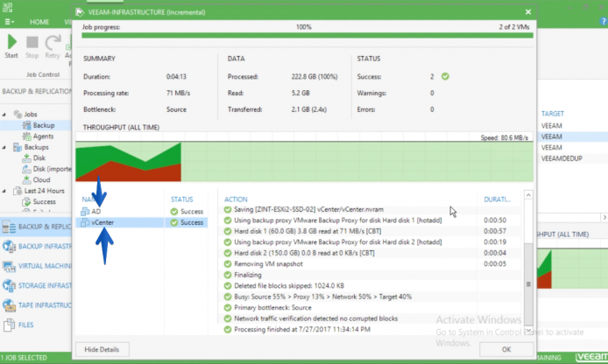The height and width of the screenshot is (364, 608).
Task: Click the action log scrollbar thumb
Action: click(x=528, y=283)
